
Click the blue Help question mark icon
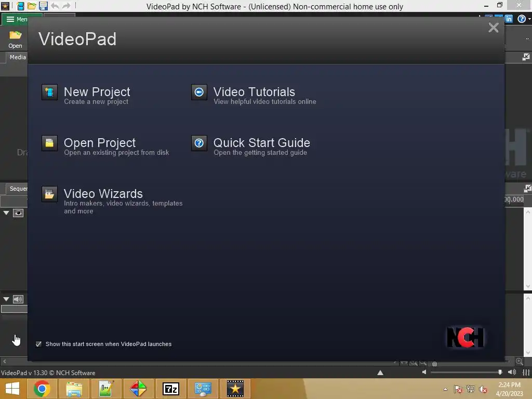click(x=522, y=19)
